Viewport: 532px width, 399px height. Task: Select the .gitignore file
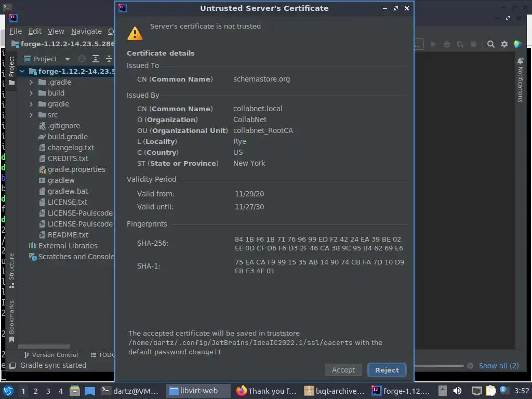pyautogui.click(x=63, y=126)
